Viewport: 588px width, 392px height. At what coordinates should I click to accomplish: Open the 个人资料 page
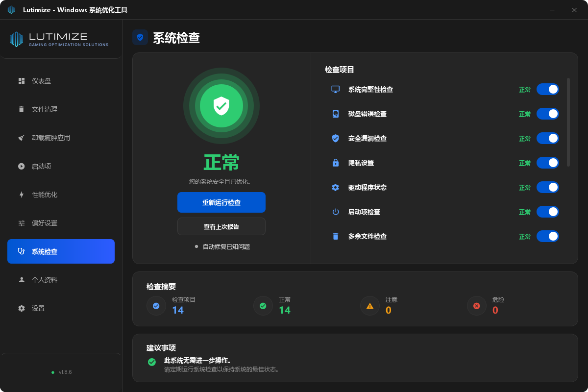pyautogui.click(x=61, y=280)
